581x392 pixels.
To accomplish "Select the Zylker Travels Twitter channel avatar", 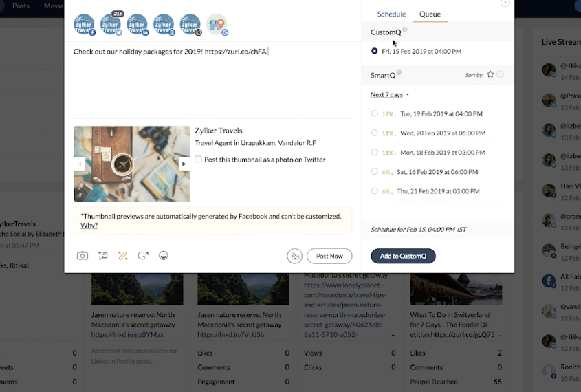I will [111, 25].
